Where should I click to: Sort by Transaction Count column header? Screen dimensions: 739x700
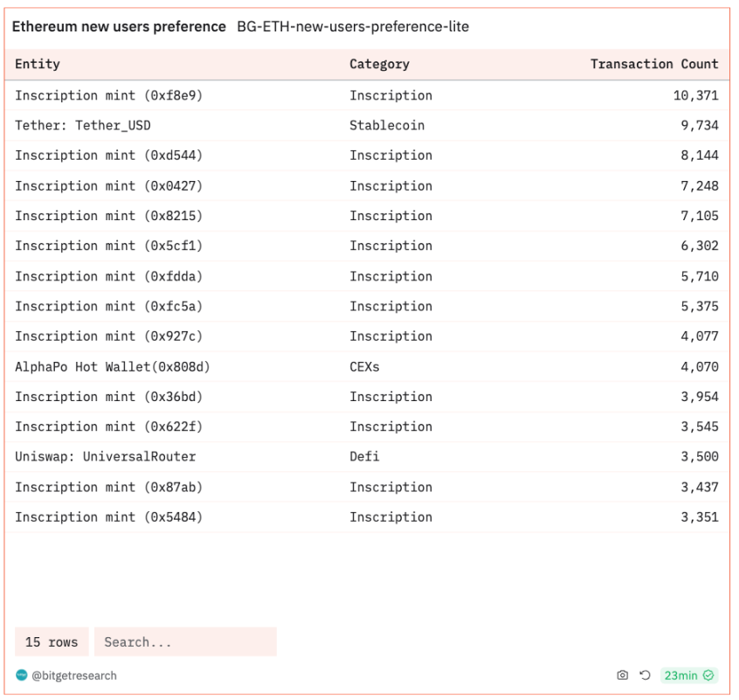pyautogui.click(x=653, y=64)
